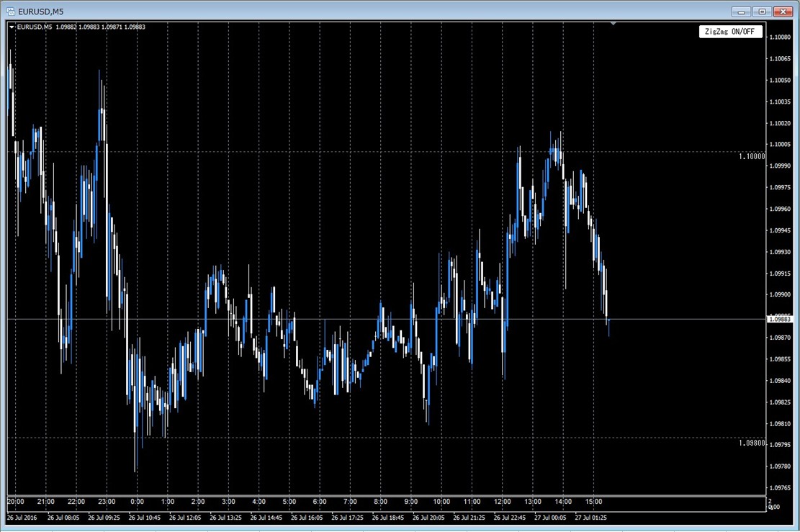Toggle the ZigZag ON/OFF button

730,32
